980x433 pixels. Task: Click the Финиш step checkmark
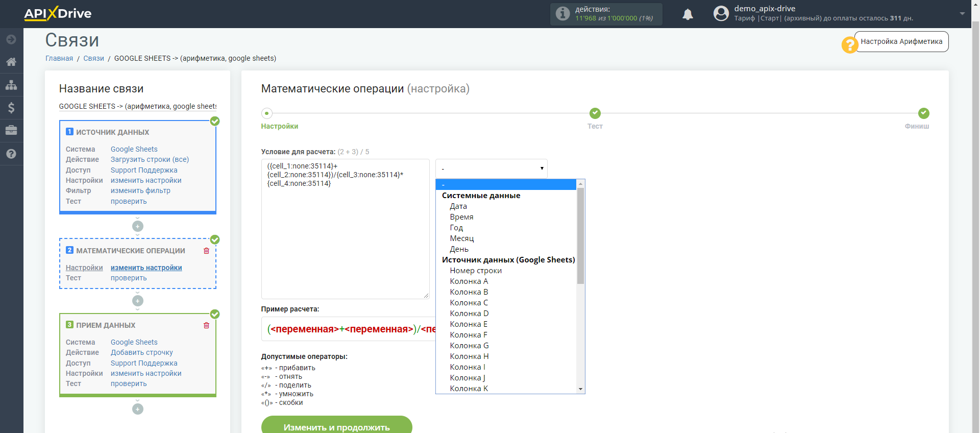point(924,113)
